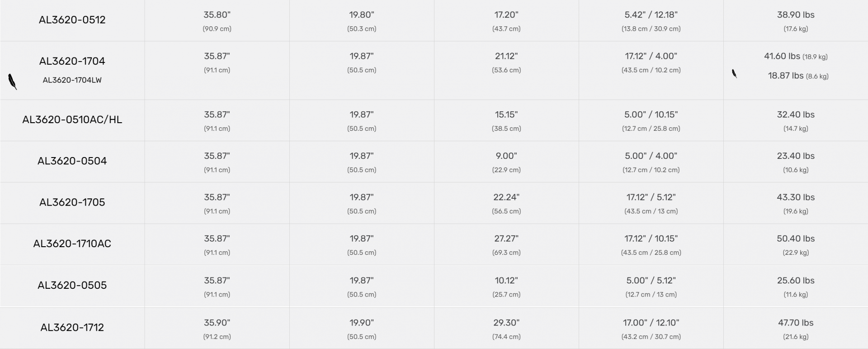Open the AL3620-0504 model entry

pos(72,161)
